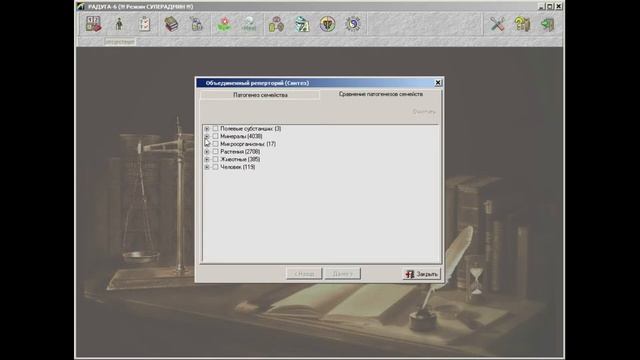Expand the Минералы tree node
The image size is (640, 360).
pos(207,136)
